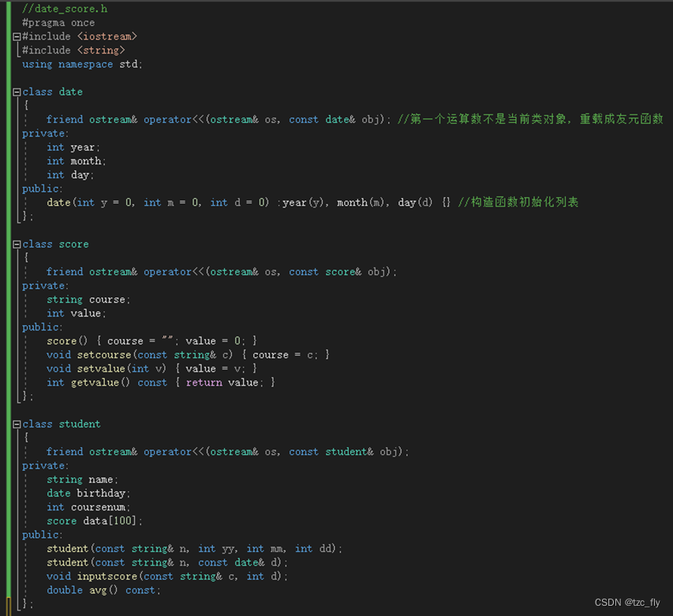Click the inputscore function declaration

(x=167, y=577)
